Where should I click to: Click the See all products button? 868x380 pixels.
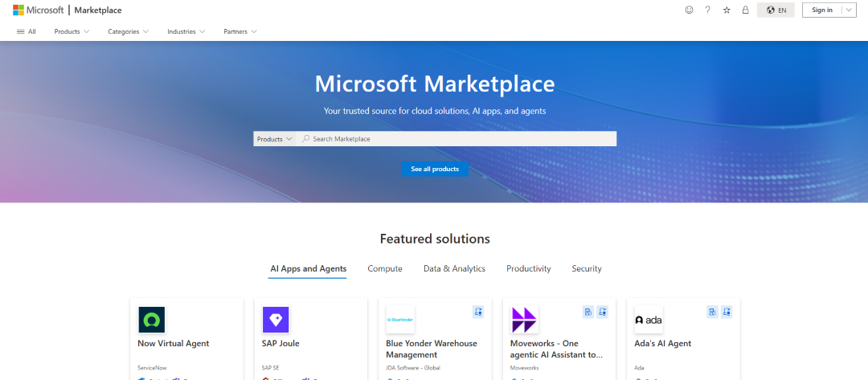tap(435, 169)
